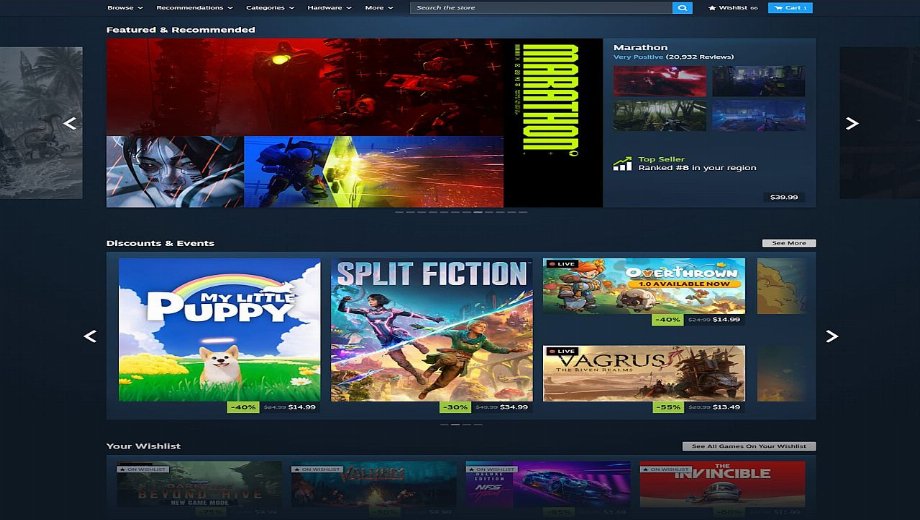Expand the Browse dropdown
Screen dimensions: 920x520
(x=123, y=8)
